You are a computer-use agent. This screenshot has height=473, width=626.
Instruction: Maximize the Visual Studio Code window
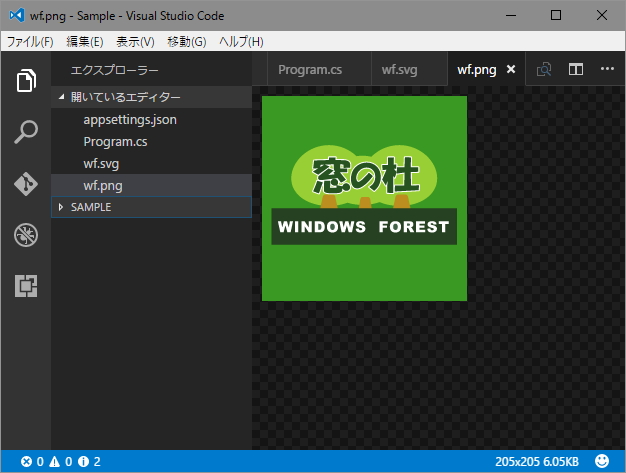[x=556, y=15]
